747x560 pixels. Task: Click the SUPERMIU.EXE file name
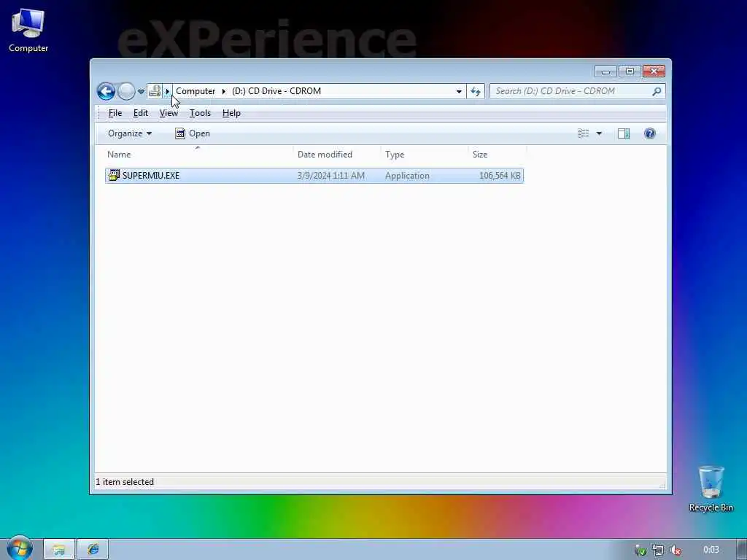(x=151, y=175)
